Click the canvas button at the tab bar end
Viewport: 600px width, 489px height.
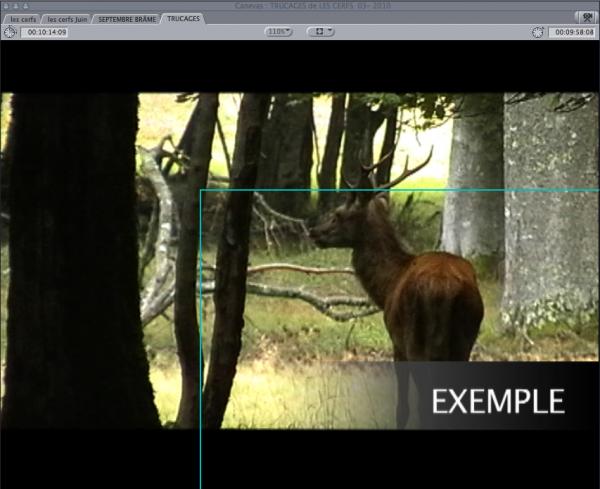click(586, 18)
